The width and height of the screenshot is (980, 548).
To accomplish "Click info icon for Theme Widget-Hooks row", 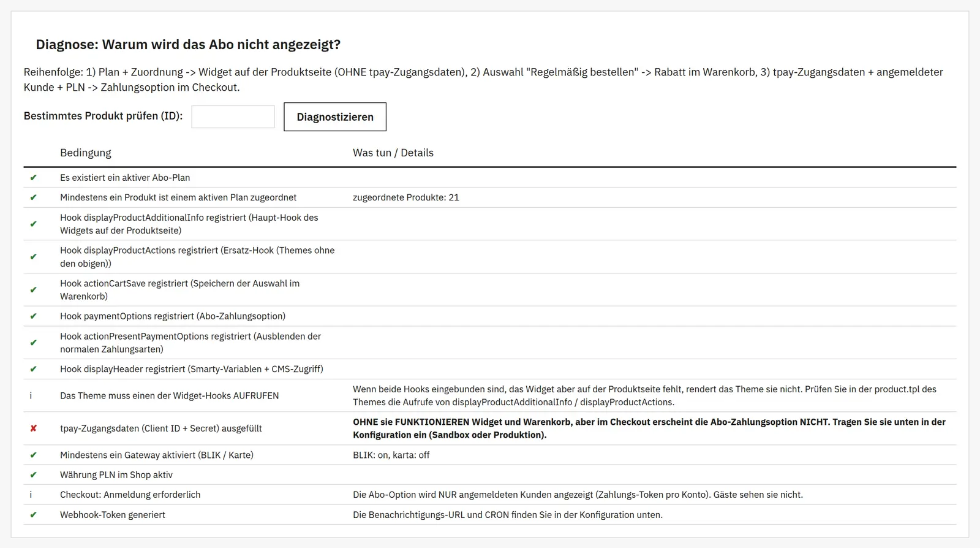I will coord(31,396).
